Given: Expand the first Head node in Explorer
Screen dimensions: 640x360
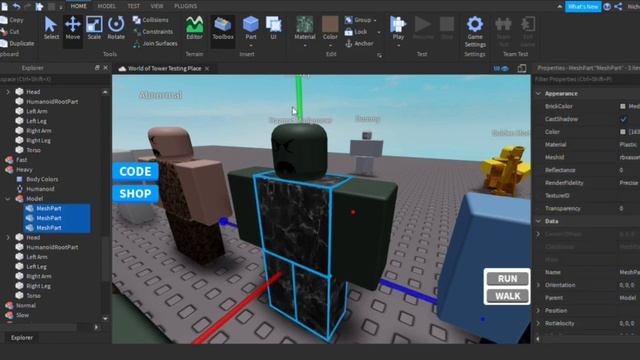Looking at the screenshot, I should coord(8,92).
